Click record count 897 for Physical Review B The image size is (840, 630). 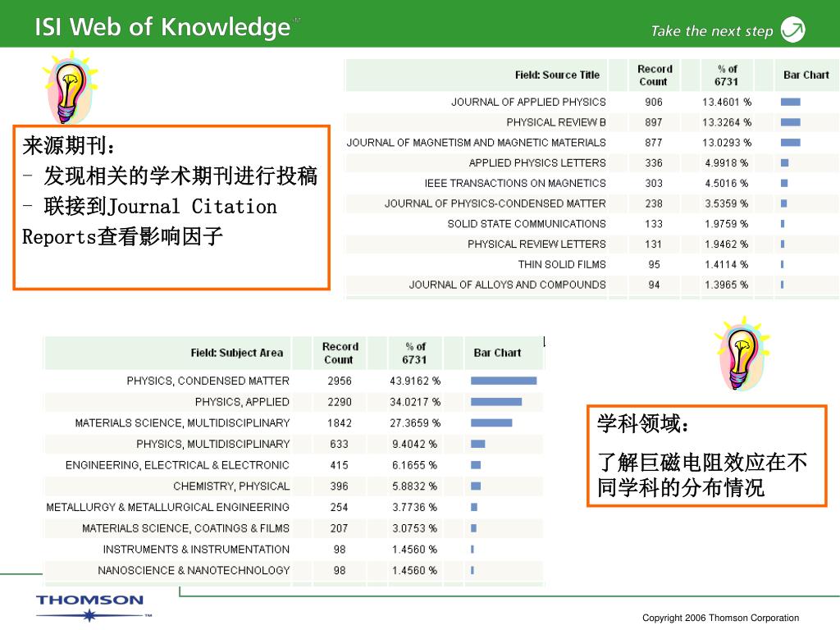(654, 122)
